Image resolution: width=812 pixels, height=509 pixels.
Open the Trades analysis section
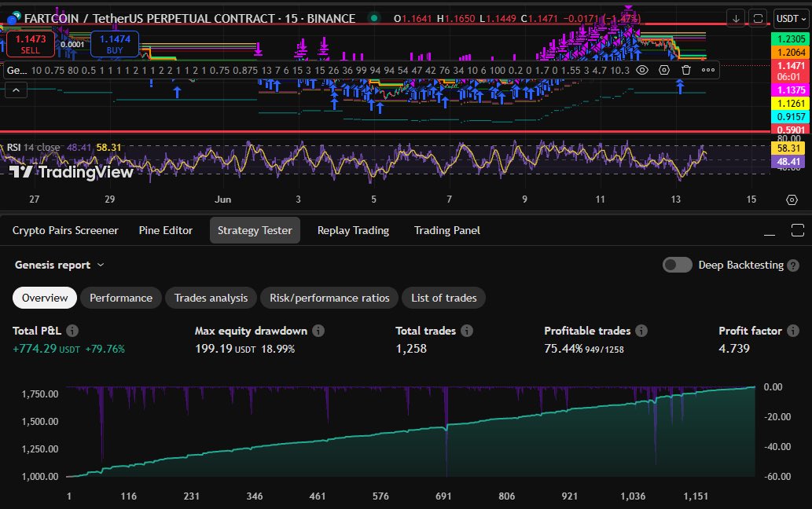(211, 298)
